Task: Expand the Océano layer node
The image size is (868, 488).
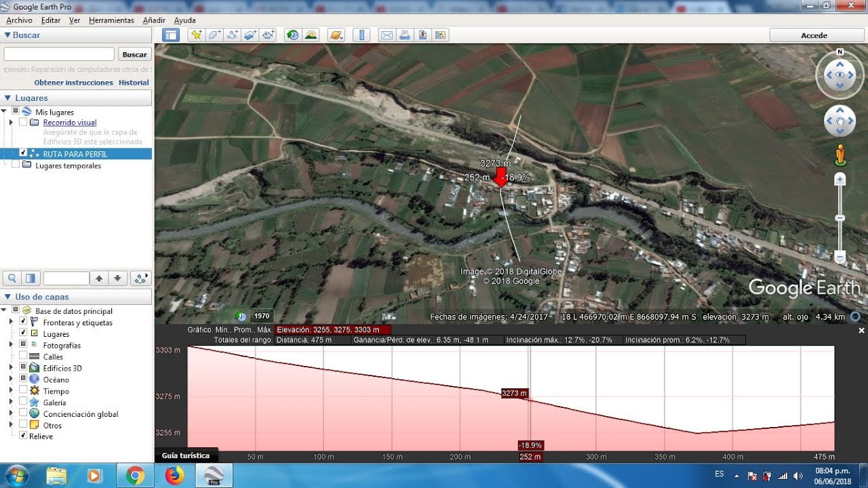Action: 11,380
